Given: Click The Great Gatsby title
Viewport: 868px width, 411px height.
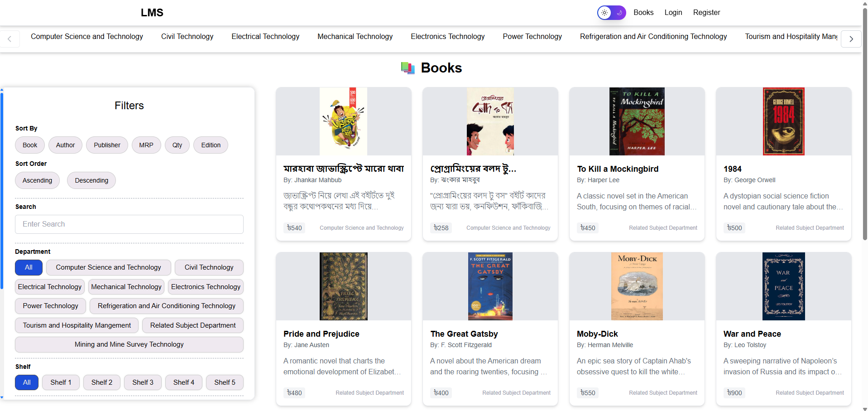Looking at the screenshot, I should pos(464,334).
